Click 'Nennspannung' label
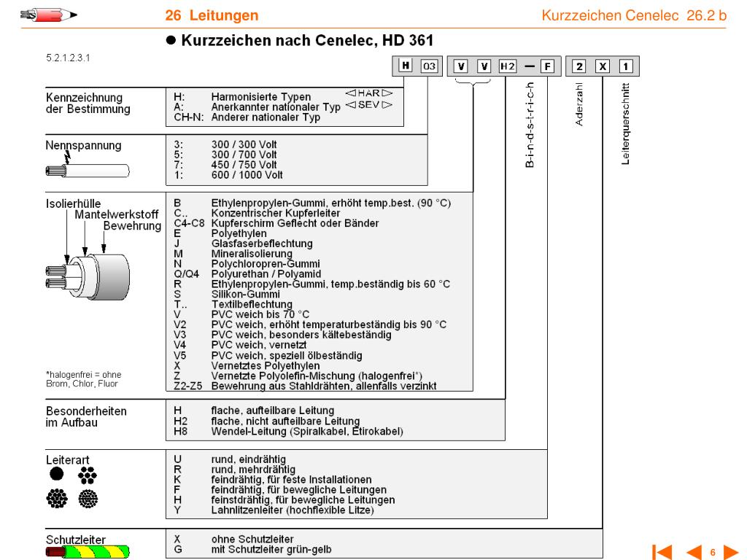The width and height of the screenshot is (747, 560). (83, 145)
